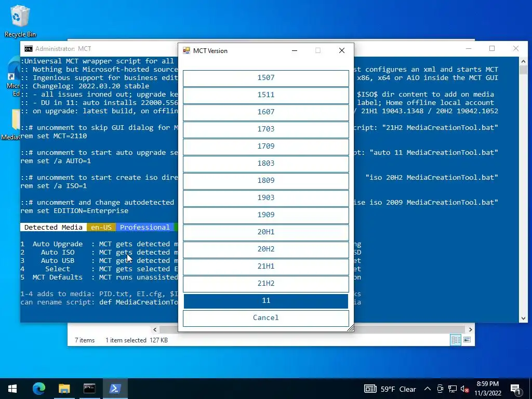Click the 'en-US' label in console
This screenshot has height=399, width=532.
[101, 228]
